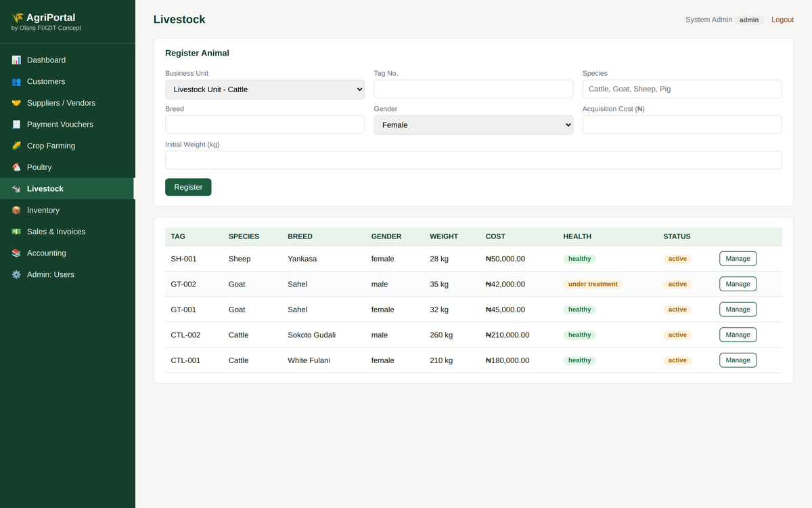Click the admin role badge
The image size is (812, 508).
[749, 20]
